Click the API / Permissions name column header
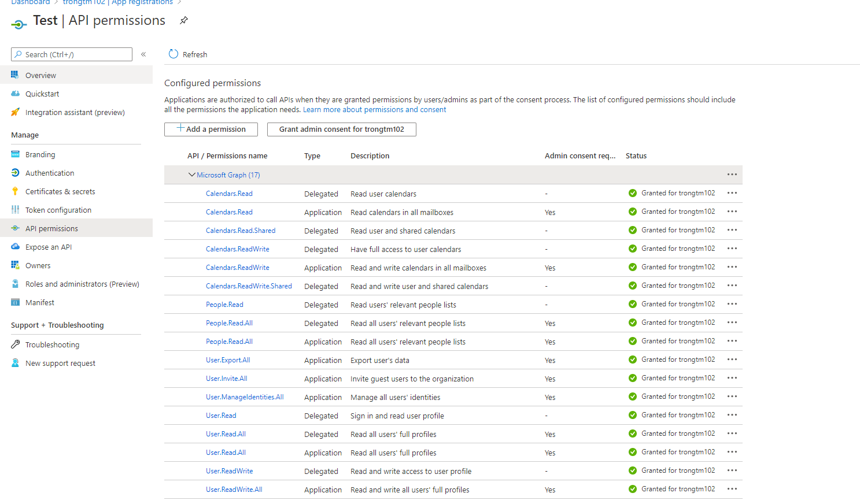 pos(227,155)
